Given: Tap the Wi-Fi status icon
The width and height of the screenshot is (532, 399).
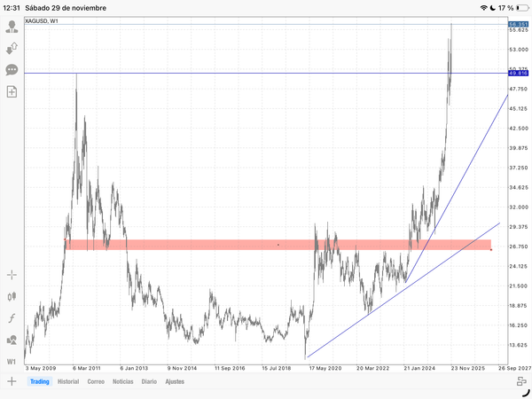Looking at the screenshot, I should (484, 8).
